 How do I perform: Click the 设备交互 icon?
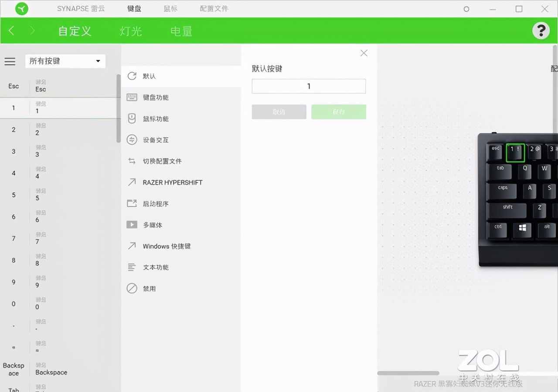132,140
